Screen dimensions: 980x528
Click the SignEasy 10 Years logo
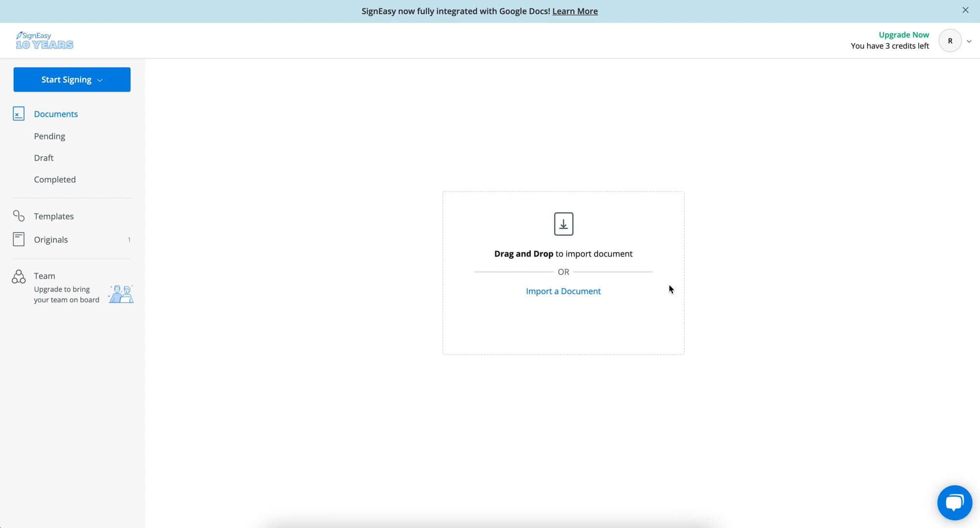pos(45,40)
